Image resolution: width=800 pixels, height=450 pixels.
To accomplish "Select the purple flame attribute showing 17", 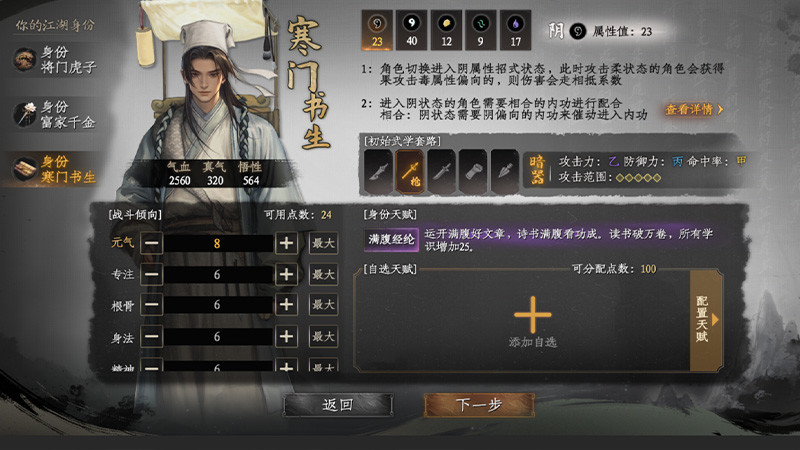I will tap(515, 30).
